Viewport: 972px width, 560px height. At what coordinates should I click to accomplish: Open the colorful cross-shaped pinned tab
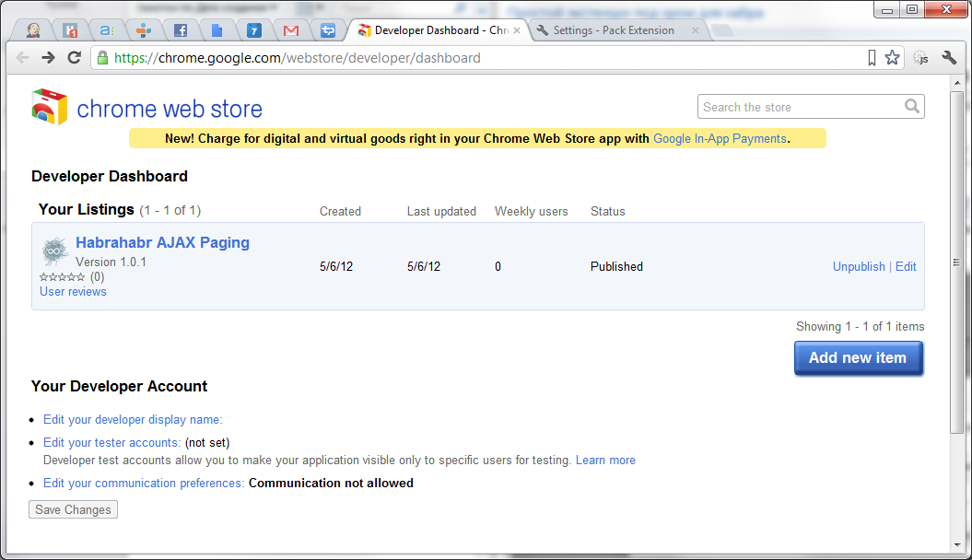point(144,30)
